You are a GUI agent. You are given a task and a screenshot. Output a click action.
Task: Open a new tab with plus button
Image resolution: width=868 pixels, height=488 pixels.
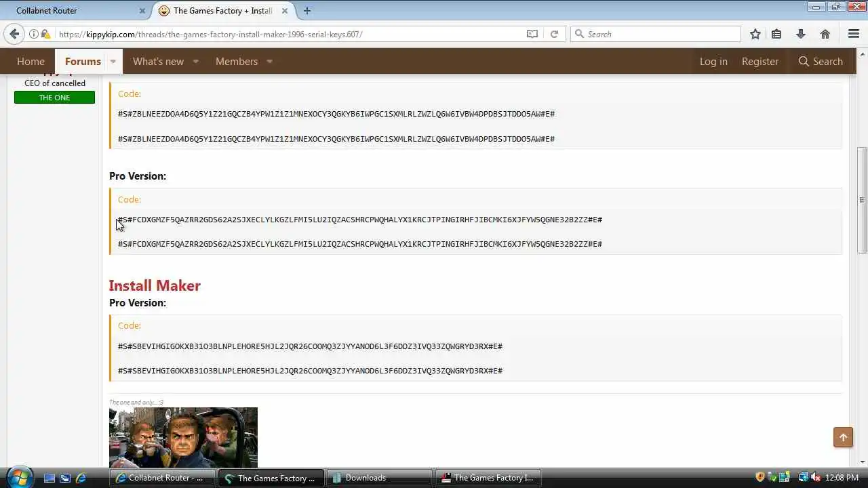tap(307, 11)
